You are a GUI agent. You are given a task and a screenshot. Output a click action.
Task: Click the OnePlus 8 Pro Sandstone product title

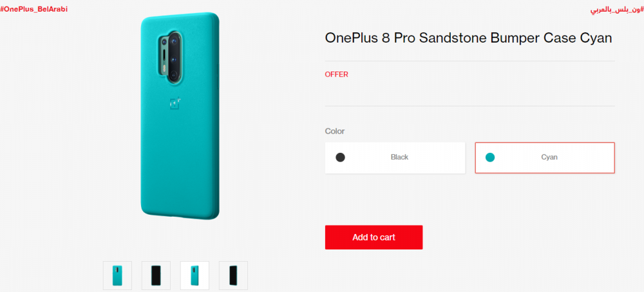tap(469, 38)
